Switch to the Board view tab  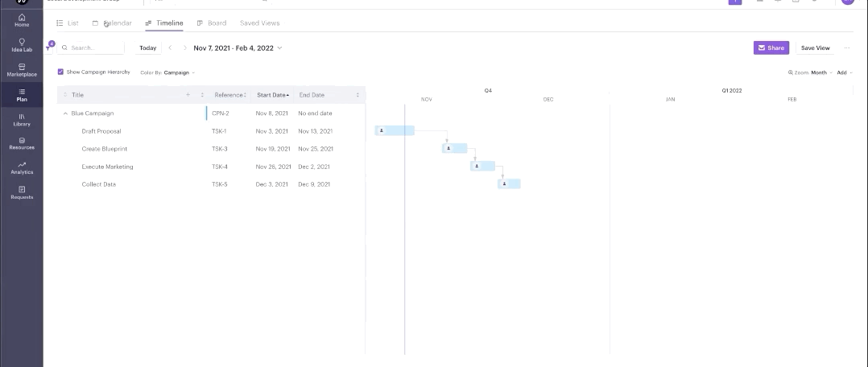pos(212,23)
